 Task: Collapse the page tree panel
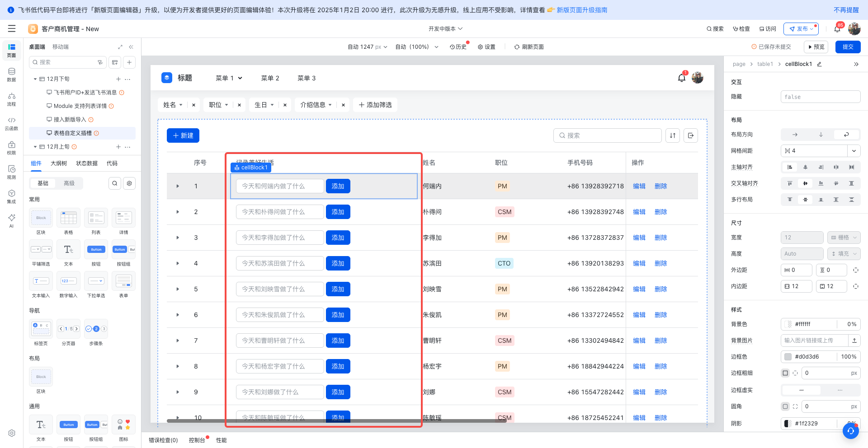tap(131, 47)
